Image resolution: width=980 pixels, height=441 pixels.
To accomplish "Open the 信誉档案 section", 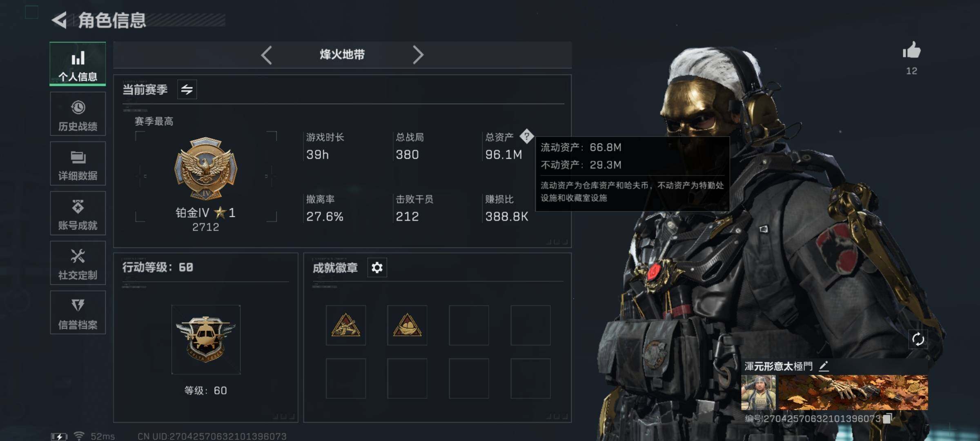I will point(78,313).
